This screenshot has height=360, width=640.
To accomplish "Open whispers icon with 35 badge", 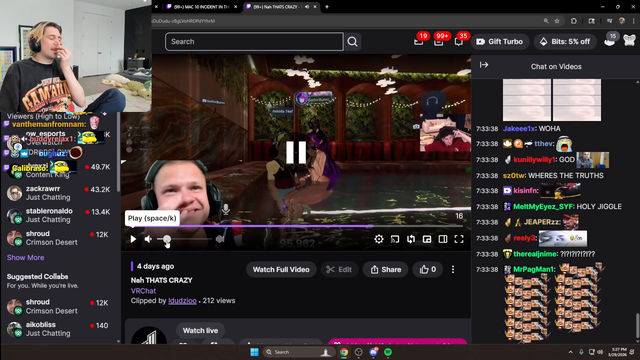I will click(459, 41).
